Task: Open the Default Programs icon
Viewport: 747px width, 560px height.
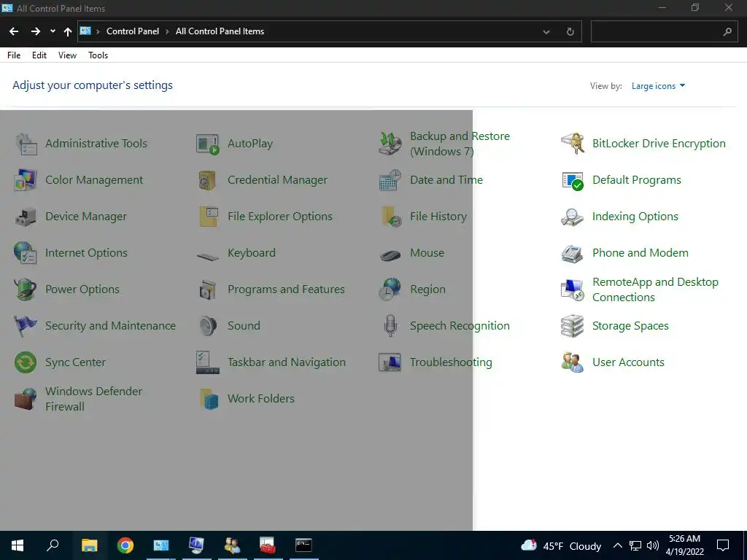Action: point(572,180)
